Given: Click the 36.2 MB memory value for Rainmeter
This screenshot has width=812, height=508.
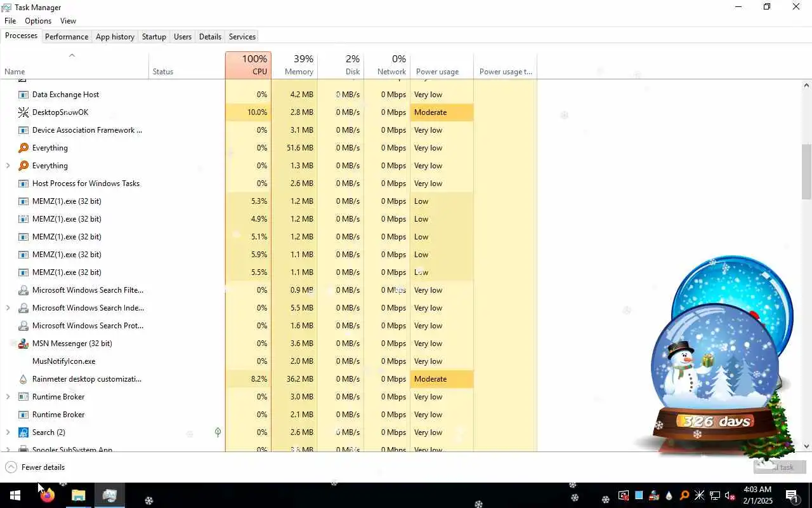Looking at the screenshot, I should [300, 379].
